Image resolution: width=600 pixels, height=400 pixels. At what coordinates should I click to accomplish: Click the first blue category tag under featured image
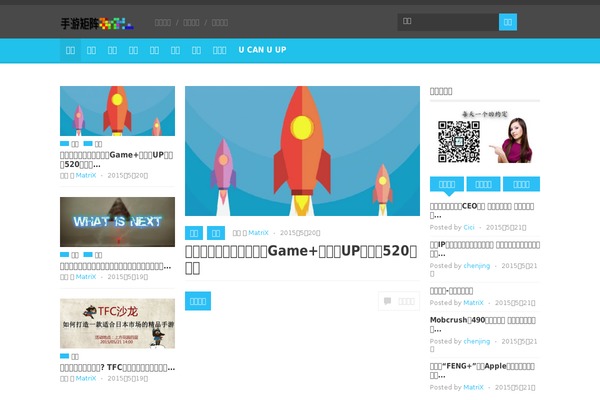coord(194,232)
